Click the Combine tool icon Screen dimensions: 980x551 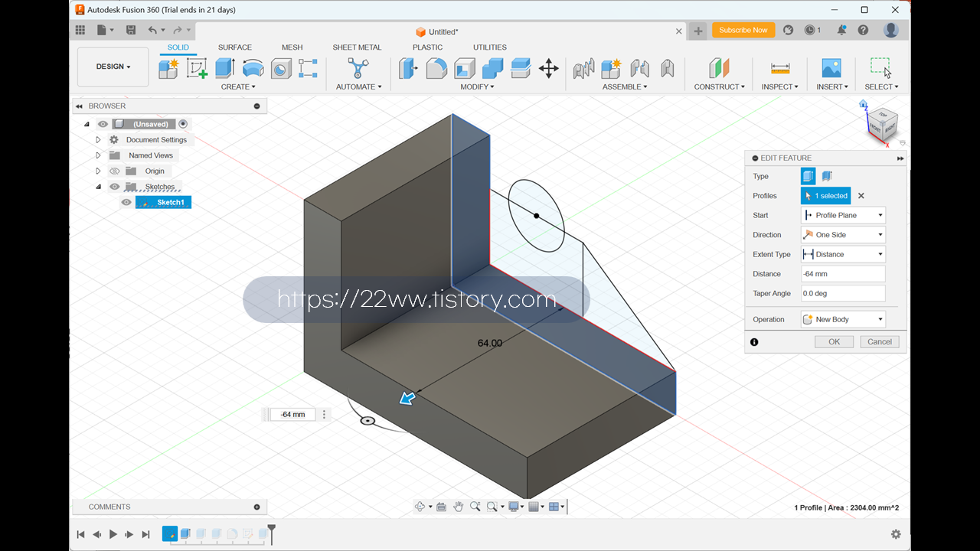coord(492,68)
